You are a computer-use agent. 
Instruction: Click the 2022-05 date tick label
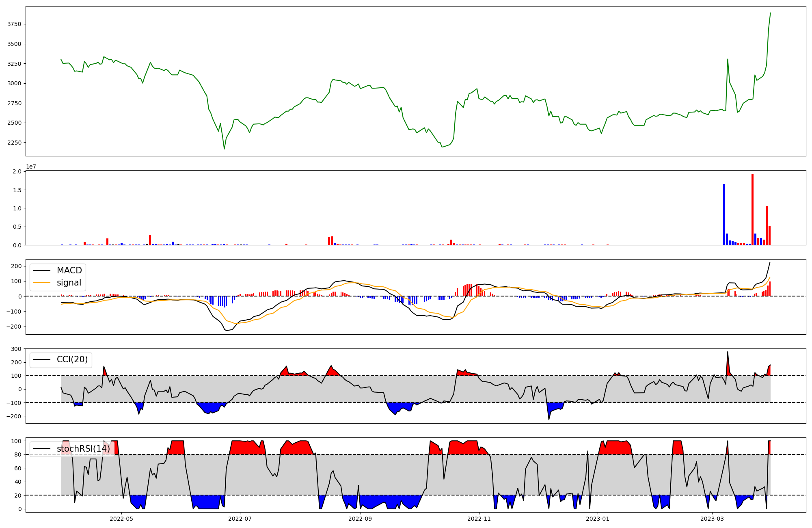coord(121,519)
